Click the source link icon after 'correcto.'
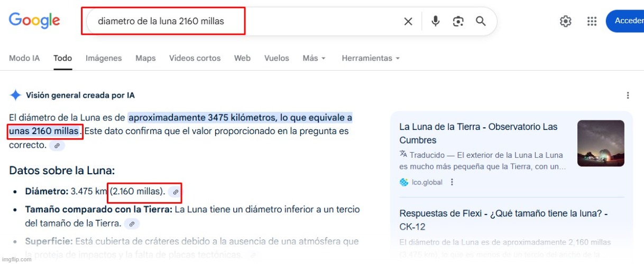The width and height of the screenshot is (644, 264). pos(57,145)
